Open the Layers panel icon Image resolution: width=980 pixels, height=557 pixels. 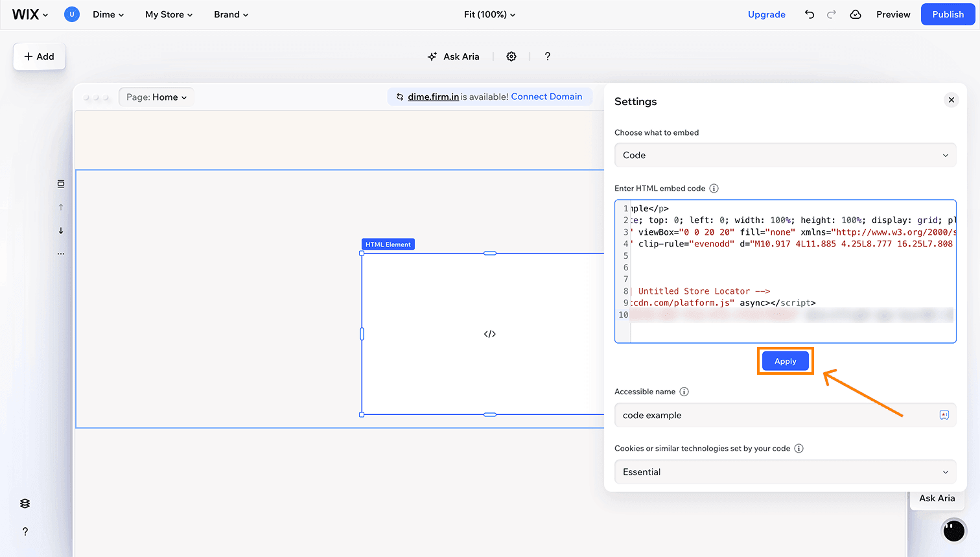click(25, 503)
